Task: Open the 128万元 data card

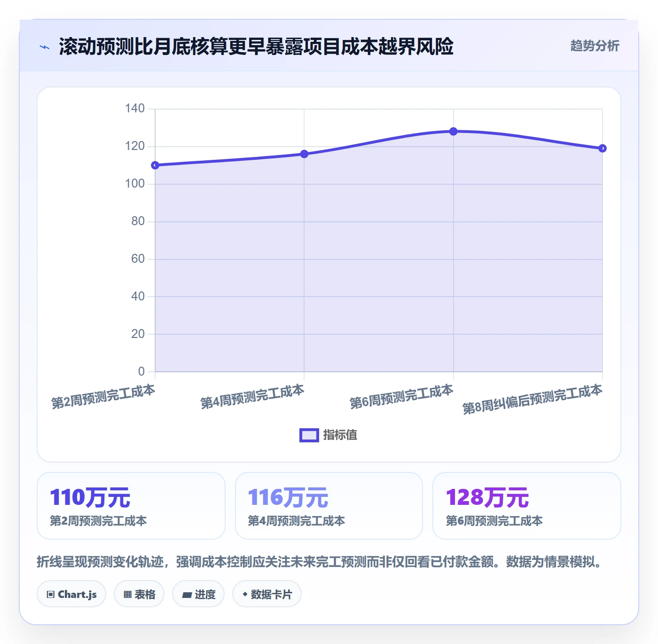Action: pyautogui.click(x=527, y=506)
